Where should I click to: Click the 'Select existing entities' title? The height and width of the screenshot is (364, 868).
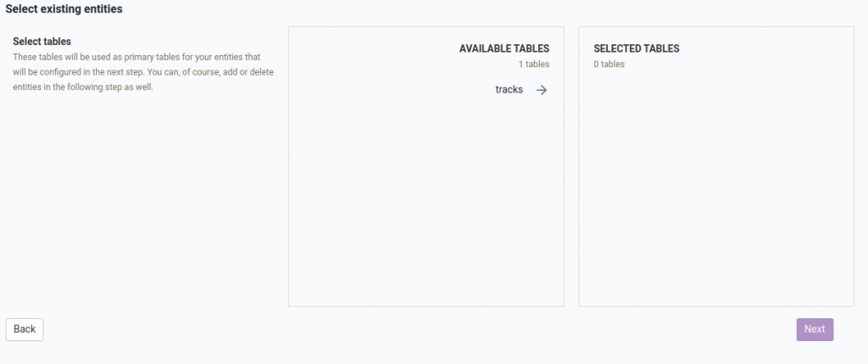point(64,9)
